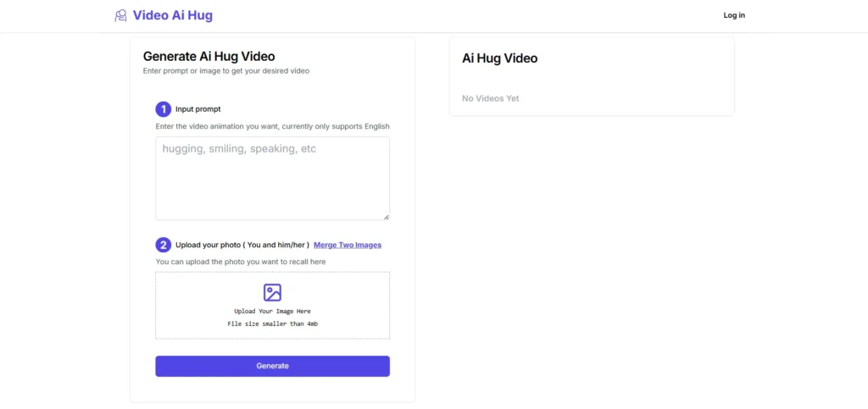868x409 pixels.
Task: Click the 'Input prompt' step label
Action: coord(198,109)
